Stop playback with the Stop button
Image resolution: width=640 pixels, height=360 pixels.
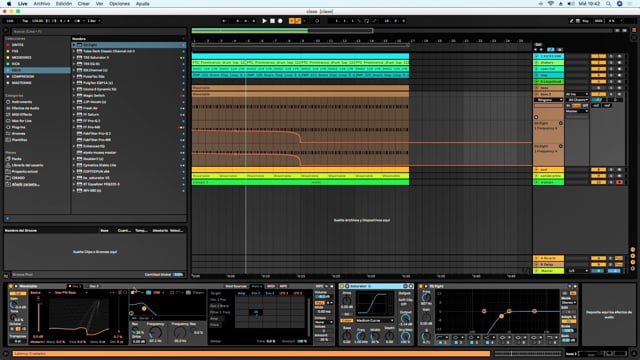pos(272,21)
